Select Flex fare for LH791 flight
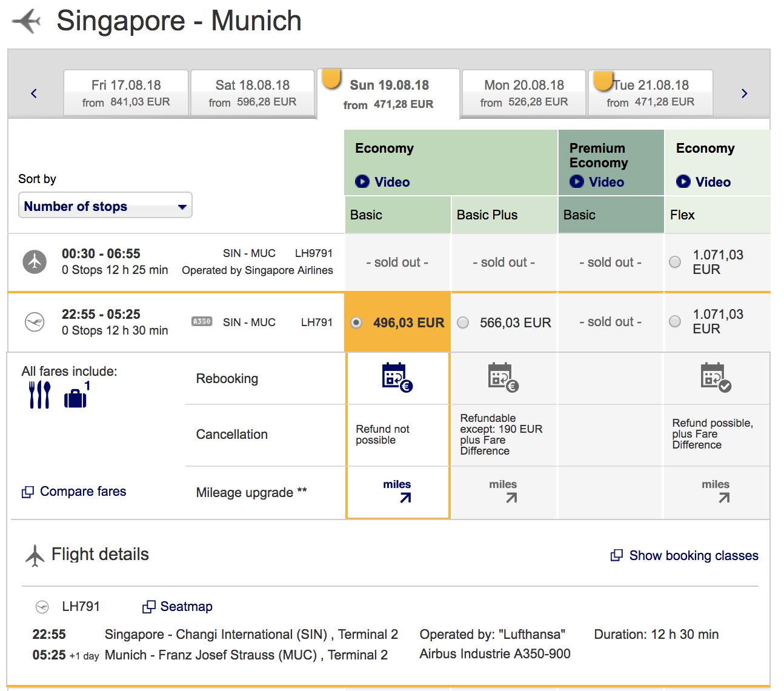This screenshot has width=784, height=691. [x=675, y=321]
